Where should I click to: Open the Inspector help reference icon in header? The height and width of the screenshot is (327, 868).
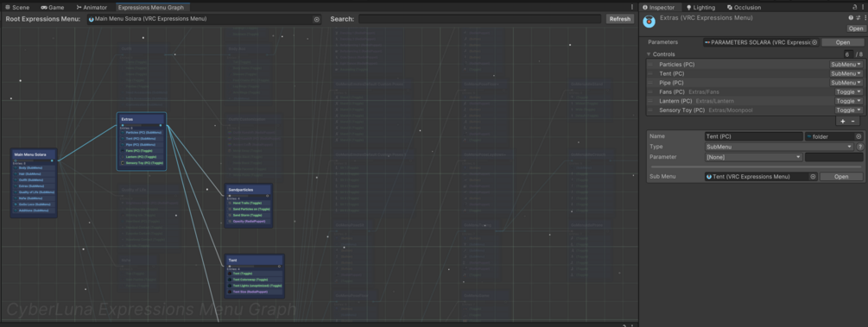(851, 18)
